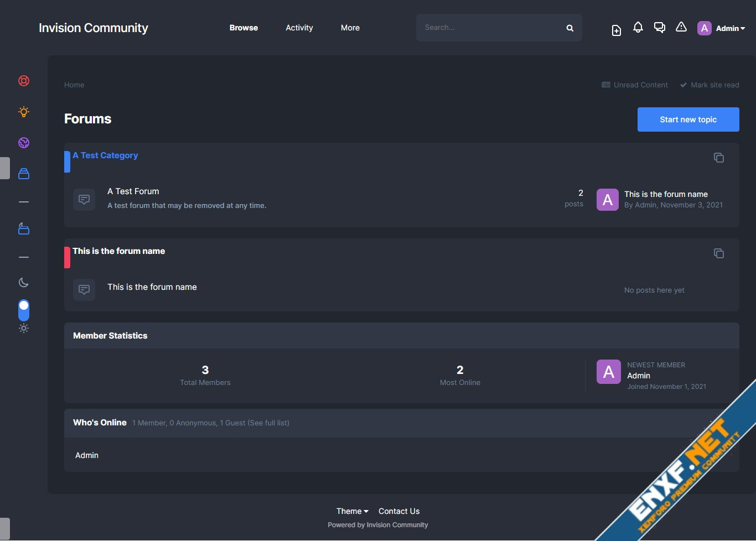Open the Mark site read link
The width and height of the screenshot is (756, 541).
710,85
